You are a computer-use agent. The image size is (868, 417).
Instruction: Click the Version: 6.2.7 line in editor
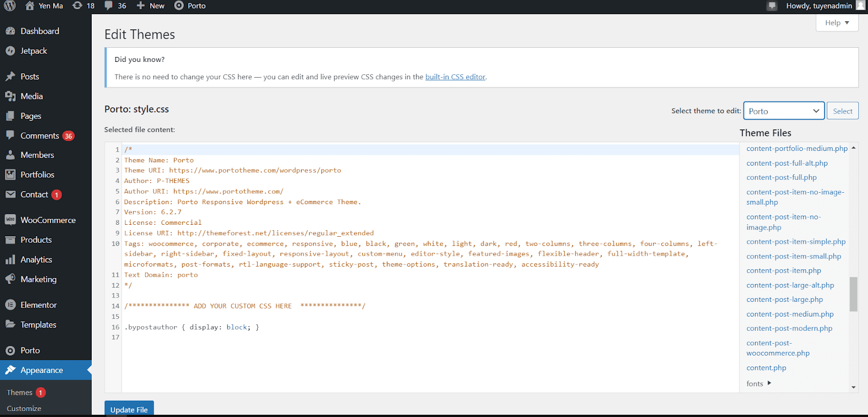153,212
